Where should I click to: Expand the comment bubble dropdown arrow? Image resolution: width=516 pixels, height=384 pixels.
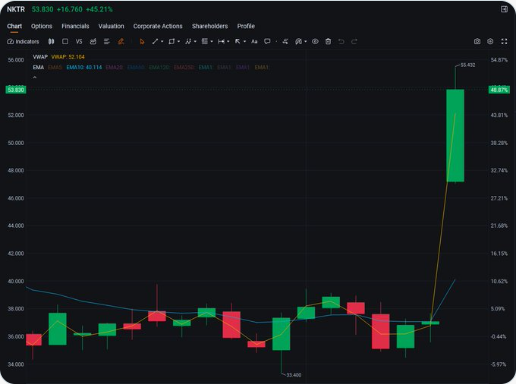276,42
